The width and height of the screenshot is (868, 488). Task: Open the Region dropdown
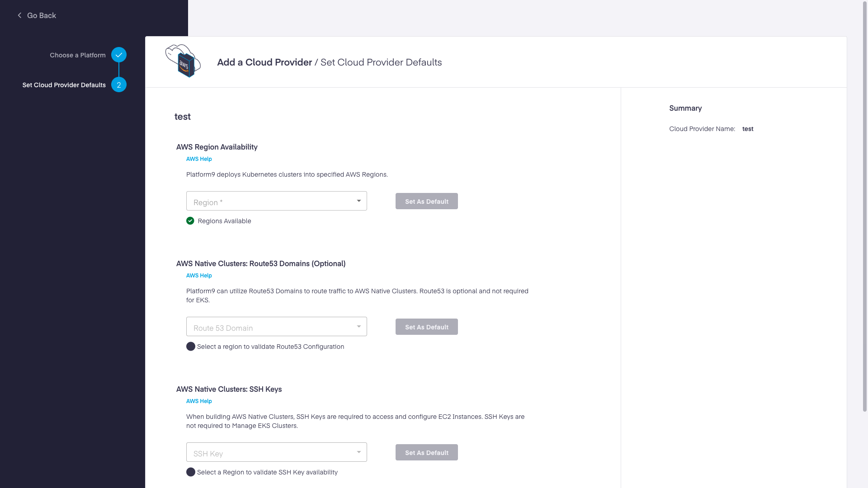276,201
